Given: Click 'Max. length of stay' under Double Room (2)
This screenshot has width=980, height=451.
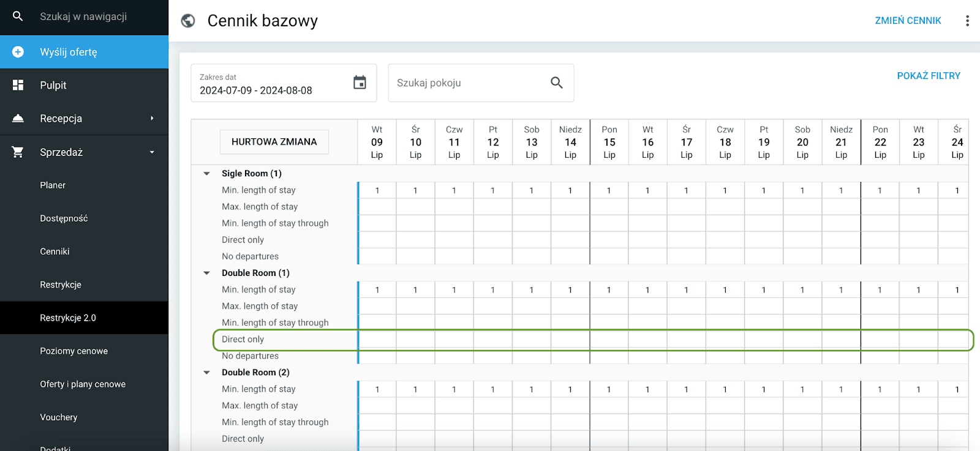Looking at the screenshot, I should click(260, 406).
